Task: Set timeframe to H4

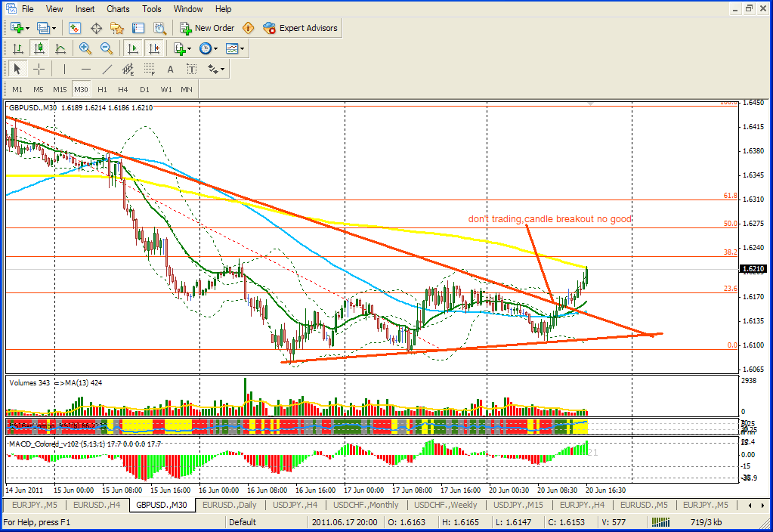Action: (122, 89)
